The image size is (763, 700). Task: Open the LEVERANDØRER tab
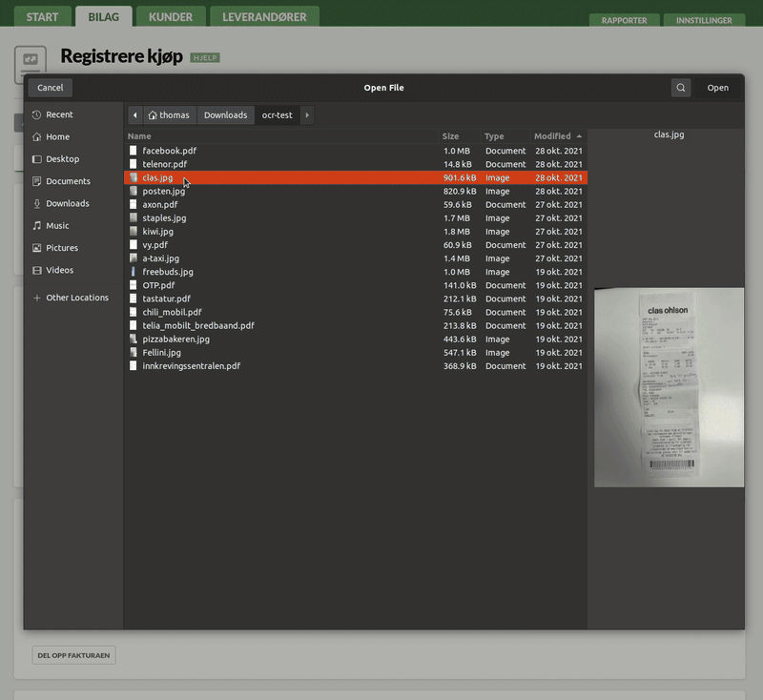coord(265,17)
